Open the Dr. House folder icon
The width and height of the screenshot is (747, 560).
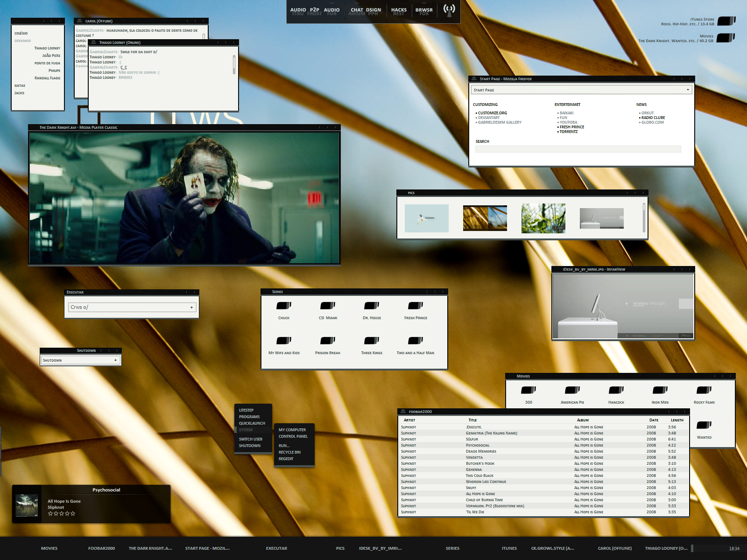pos(372,306)
